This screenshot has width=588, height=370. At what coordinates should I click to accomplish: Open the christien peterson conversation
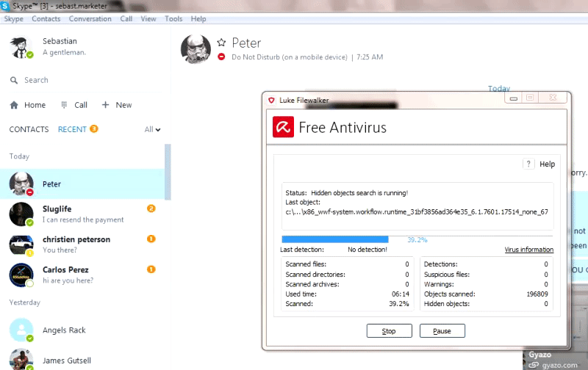point(82,244)
